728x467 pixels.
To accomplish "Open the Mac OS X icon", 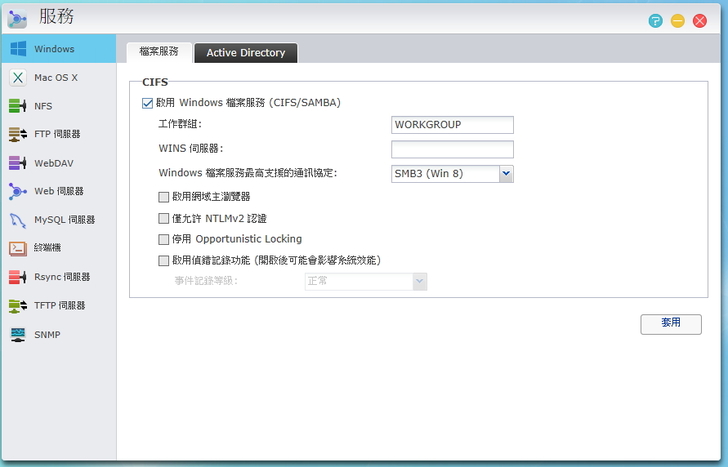I will point(18,78).
